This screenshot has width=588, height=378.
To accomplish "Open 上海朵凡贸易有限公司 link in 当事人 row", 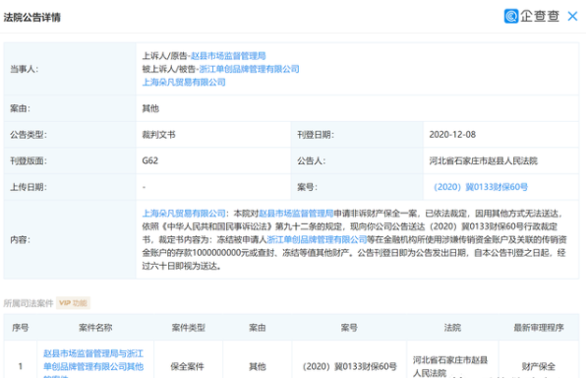I will [184, 83].
